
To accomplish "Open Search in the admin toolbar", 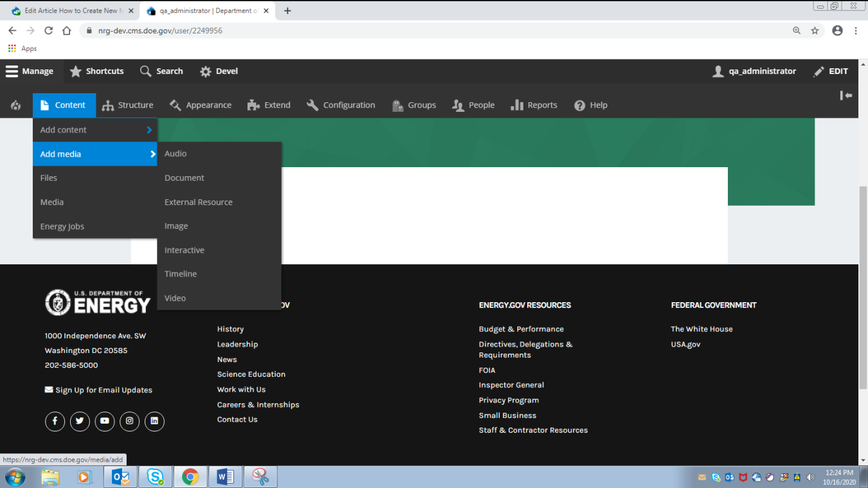I will point(161,71).
